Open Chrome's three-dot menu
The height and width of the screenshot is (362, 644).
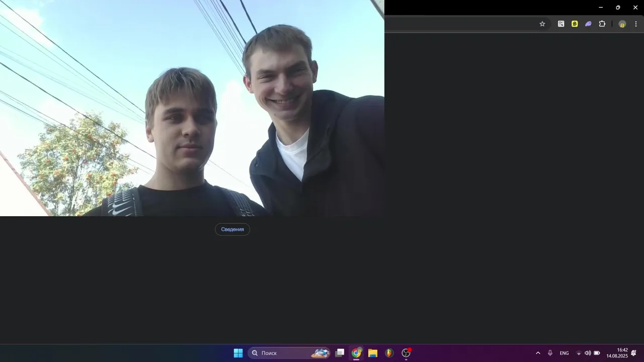[635, 24]
